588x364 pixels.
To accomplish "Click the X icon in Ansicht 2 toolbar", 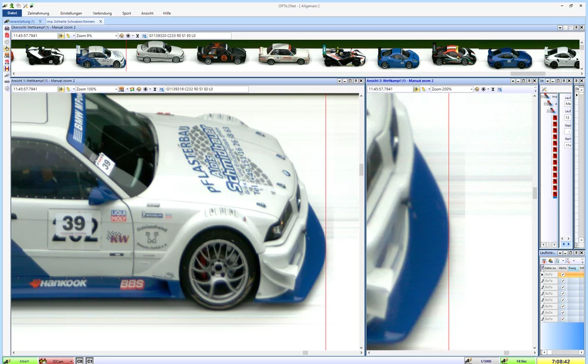I will coord(493,89).
